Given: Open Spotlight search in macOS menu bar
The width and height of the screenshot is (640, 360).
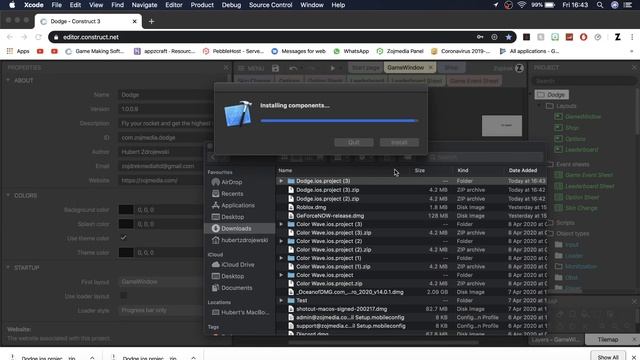Looking at the screenshot, I should [600, 5].
